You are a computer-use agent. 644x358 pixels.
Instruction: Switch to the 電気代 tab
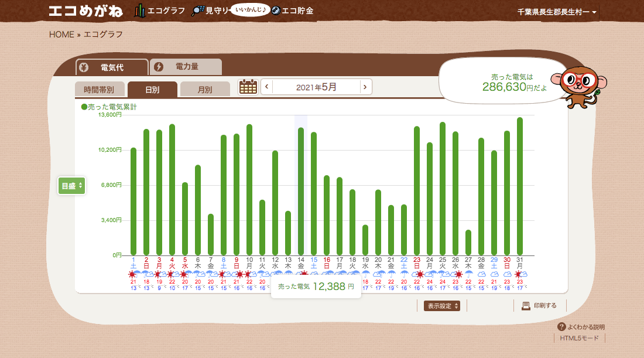[112, 67]
